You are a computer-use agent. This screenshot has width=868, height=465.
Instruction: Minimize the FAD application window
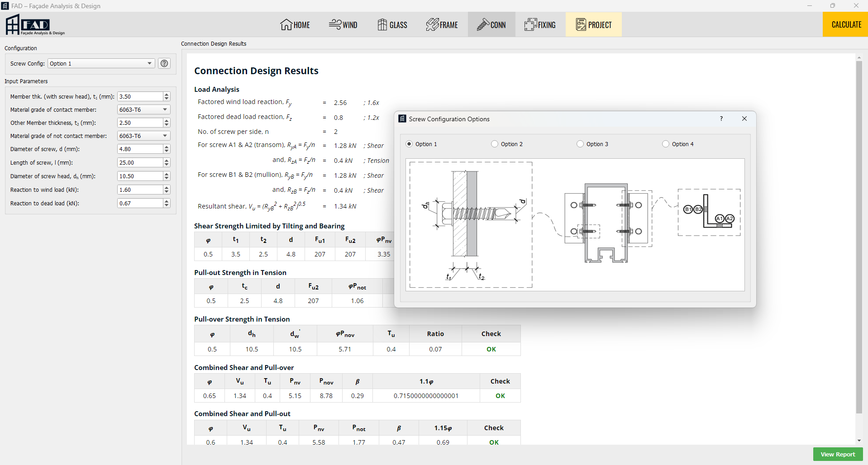click(x=810, y=6)
